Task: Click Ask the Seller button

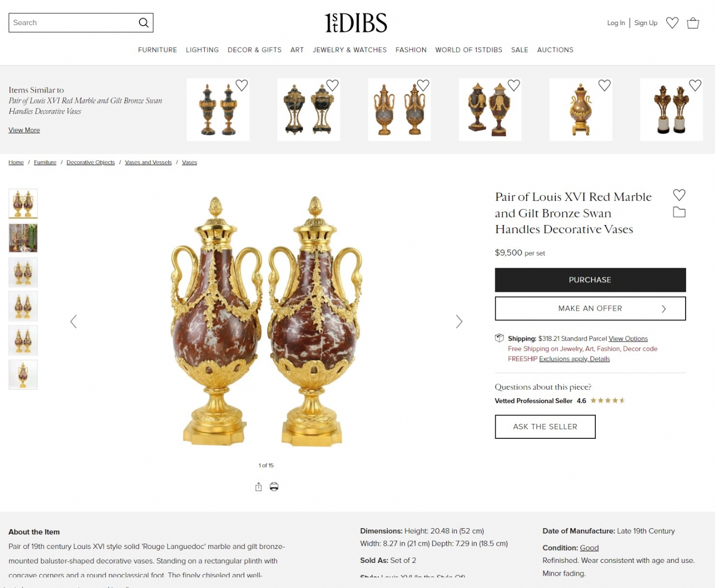Action: (x=545, y=427)
